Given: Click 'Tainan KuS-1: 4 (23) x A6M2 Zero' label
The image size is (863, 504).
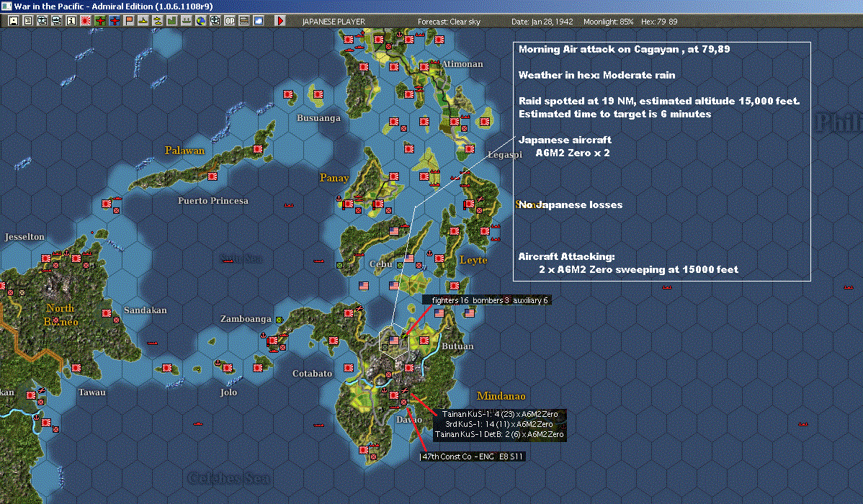Looking at the screenshot, I should [500, 414].
